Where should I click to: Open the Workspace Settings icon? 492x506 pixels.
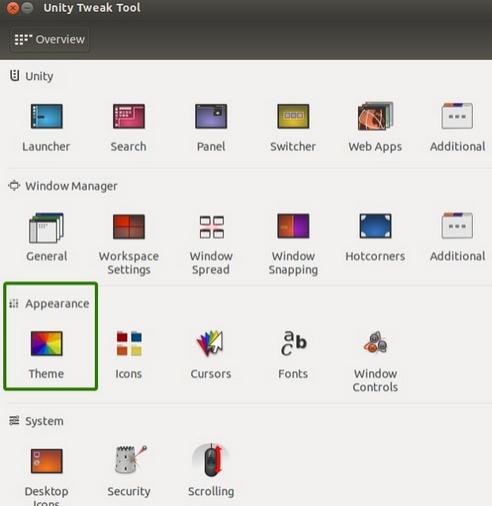pyautogui.click(x=129, y=227)
